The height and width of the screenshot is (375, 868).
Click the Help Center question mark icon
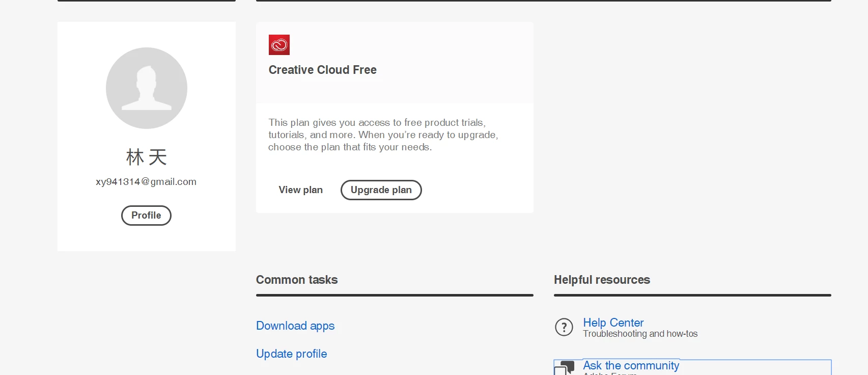pyautogui.click(x=564, y=327)
